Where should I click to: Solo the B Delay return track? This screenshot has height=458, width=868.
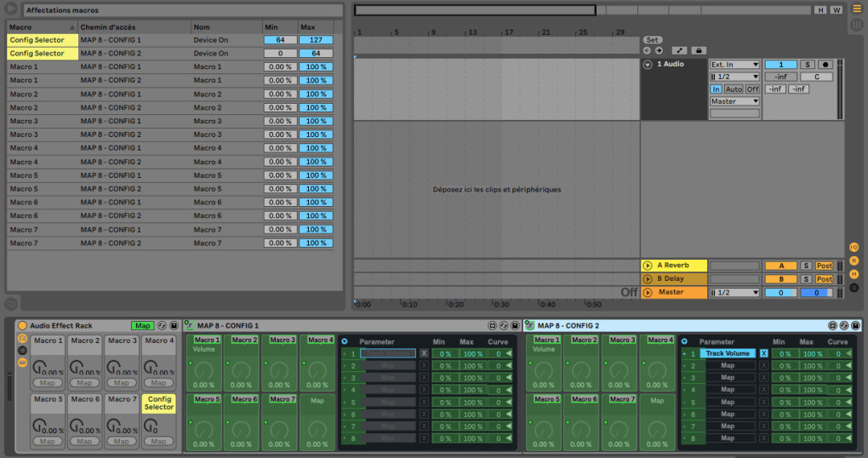pos(806,279)
